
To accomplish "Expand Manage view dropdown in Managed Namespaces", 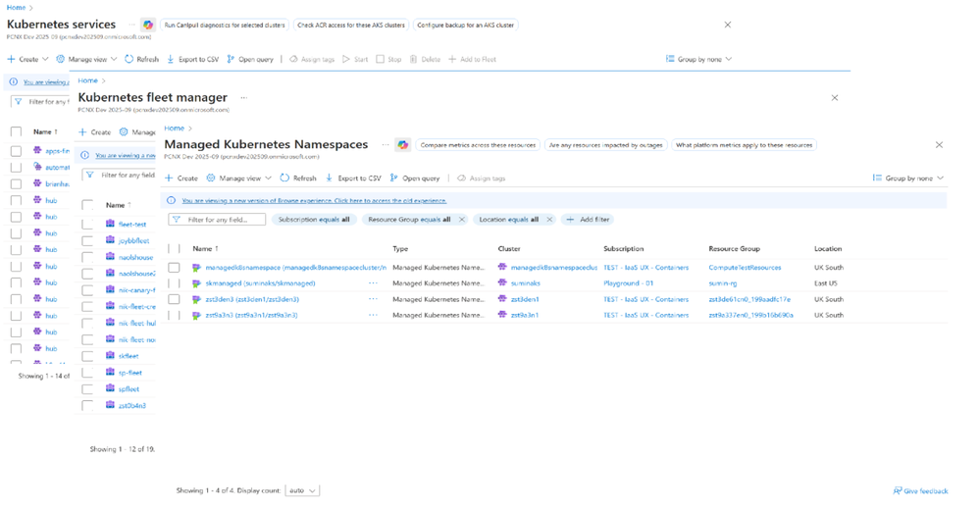I will tap(238, 178).
